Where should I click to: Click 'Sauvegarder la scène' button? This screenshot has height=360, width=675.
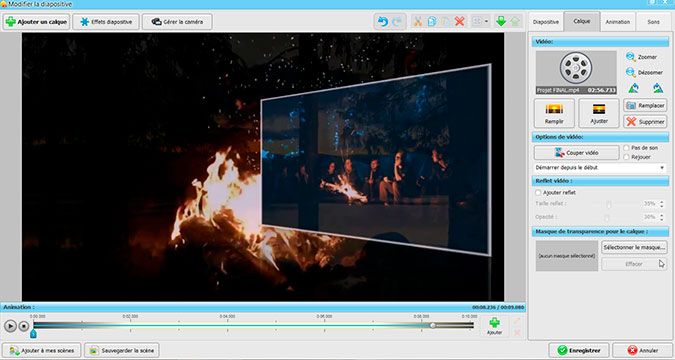(x=121, y=351)
